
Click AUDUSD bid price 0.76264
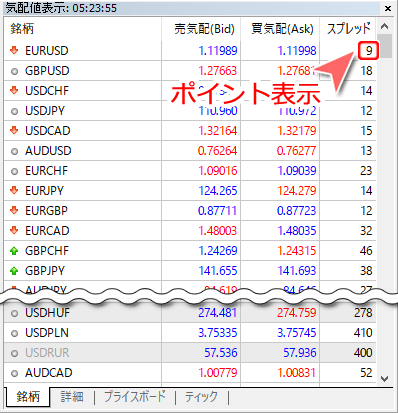click(217, 151)
